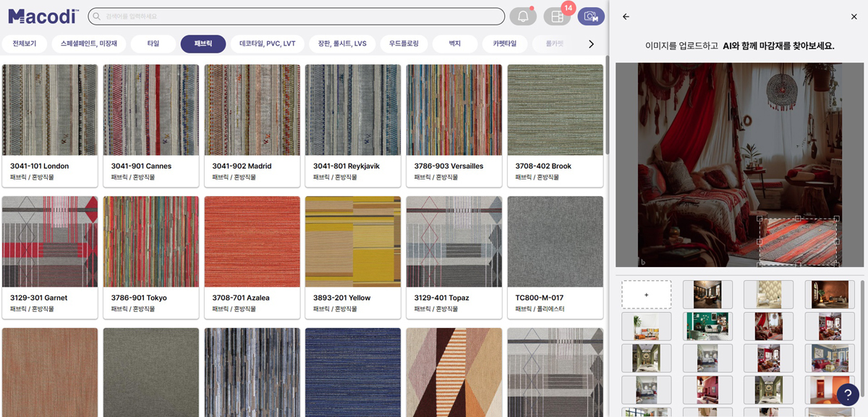Open the help question mark button
Screen dimensions: 868x417
(x=848, y=394)
